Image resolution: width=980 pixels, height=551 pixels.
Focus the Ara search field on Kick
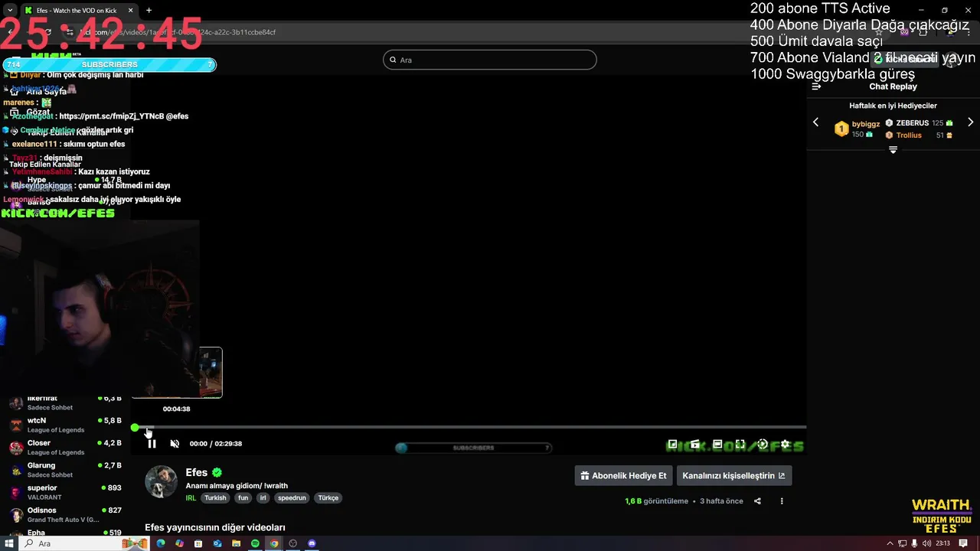[490, 60]
